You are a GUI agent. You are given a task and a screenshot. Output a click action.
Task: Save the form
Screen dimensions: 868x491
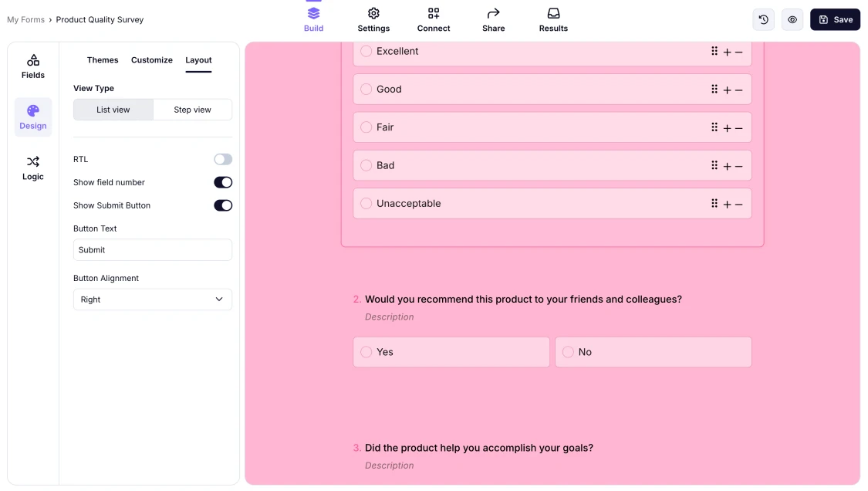(835, 20)
